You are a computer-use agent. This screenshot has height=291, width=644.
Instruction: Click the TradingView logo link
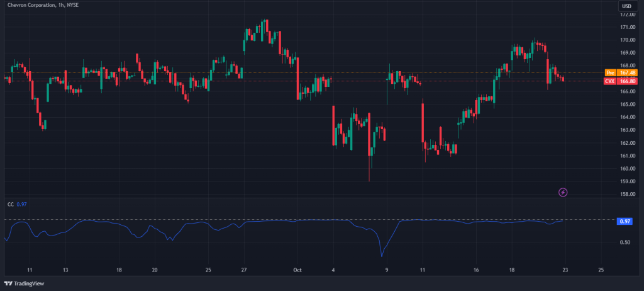click(x=25, y=283)
